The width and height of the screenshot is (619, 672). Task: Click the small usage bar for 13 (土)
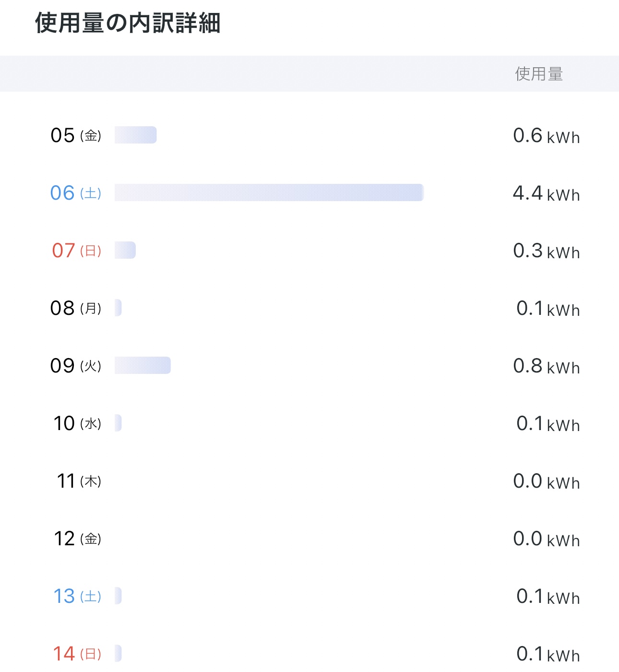point(118,596)
